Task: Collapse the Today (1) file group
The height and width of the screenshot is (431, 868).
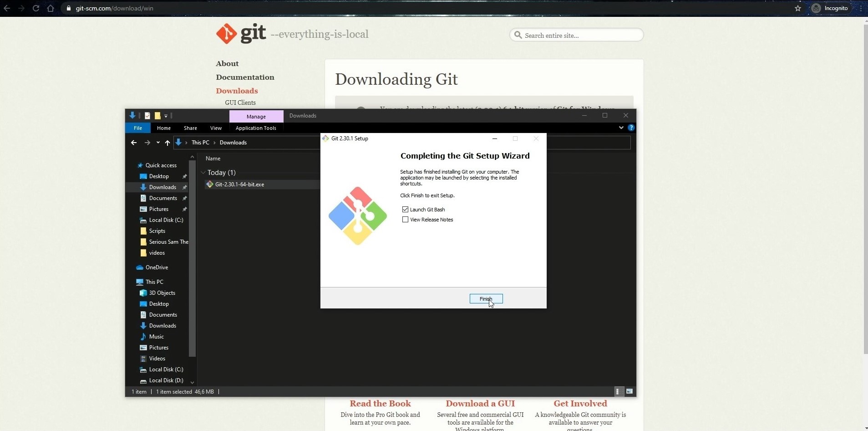Action: pos(203,173)
